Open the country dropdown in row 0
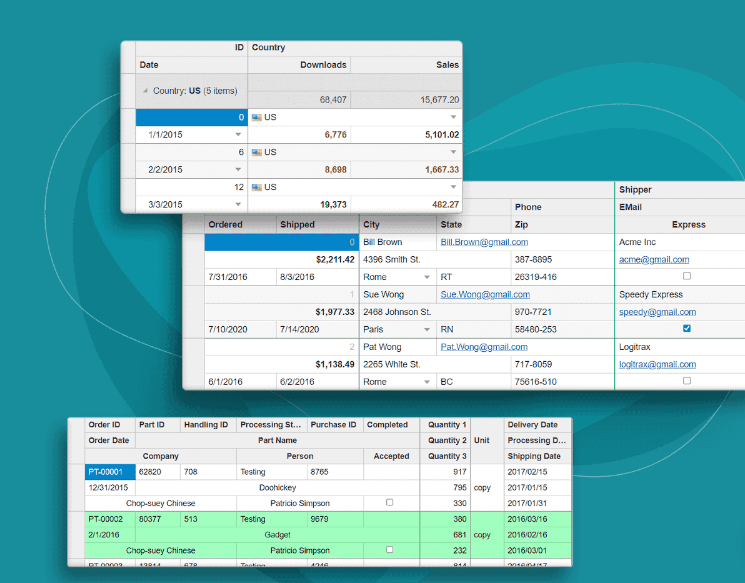745x583 pixels. (453, 117)
